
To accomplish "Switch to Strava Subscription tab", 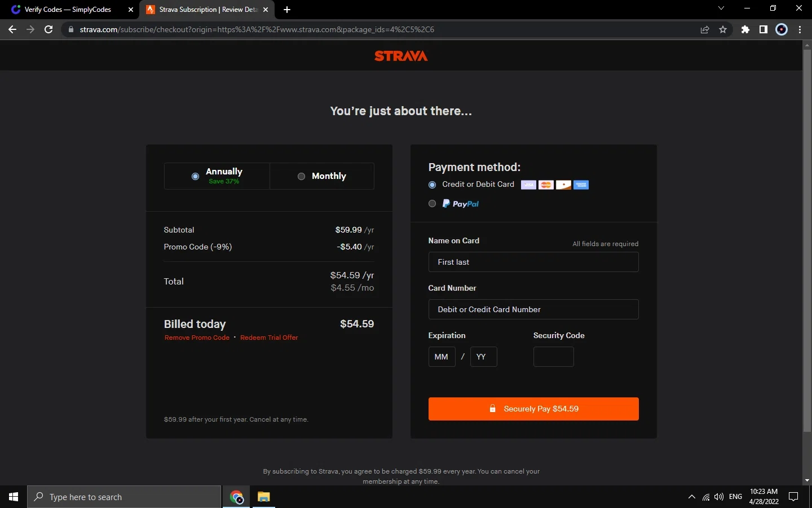I will pyautogui.click(x=206, y=10).
